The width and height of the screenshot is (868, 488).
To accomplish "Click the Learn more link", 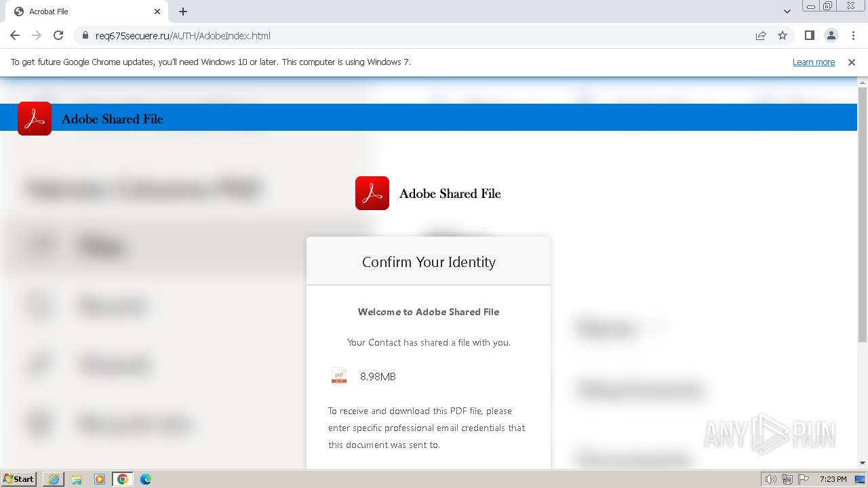I will coord(814,62).
